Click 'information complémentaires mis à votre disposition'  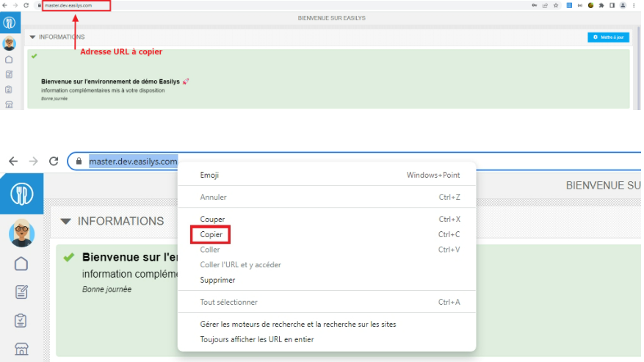pyautogui.click(x=103, y=90)
